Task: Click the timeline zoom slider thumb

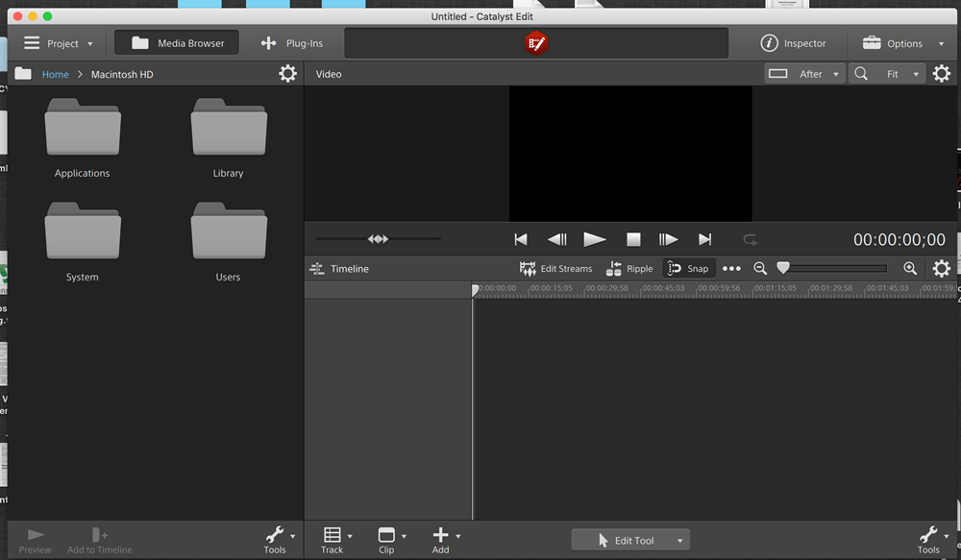Action: (x=782, y=268)
